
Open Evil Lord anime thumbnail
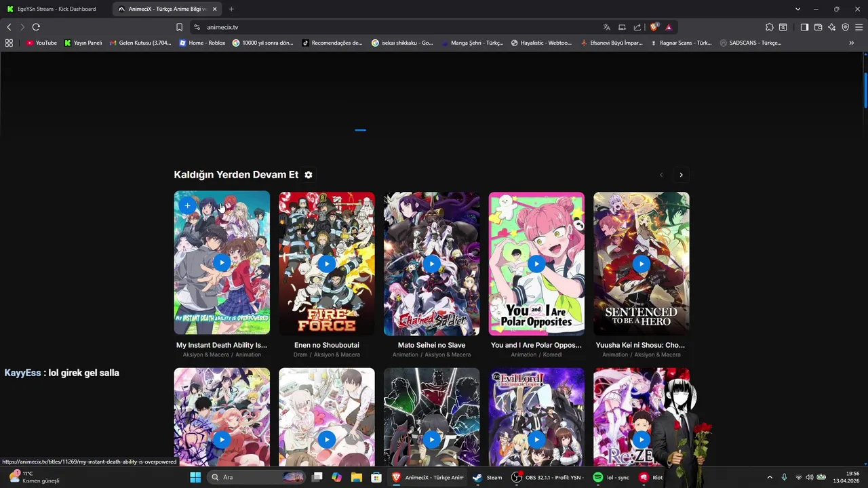coord(536,415)
